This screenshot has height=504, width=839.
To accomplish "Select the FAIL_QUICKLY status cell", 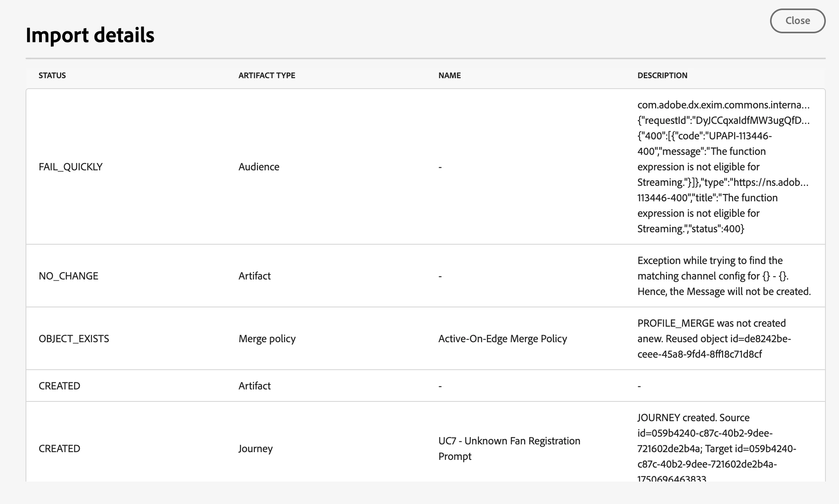I will 70,167.
